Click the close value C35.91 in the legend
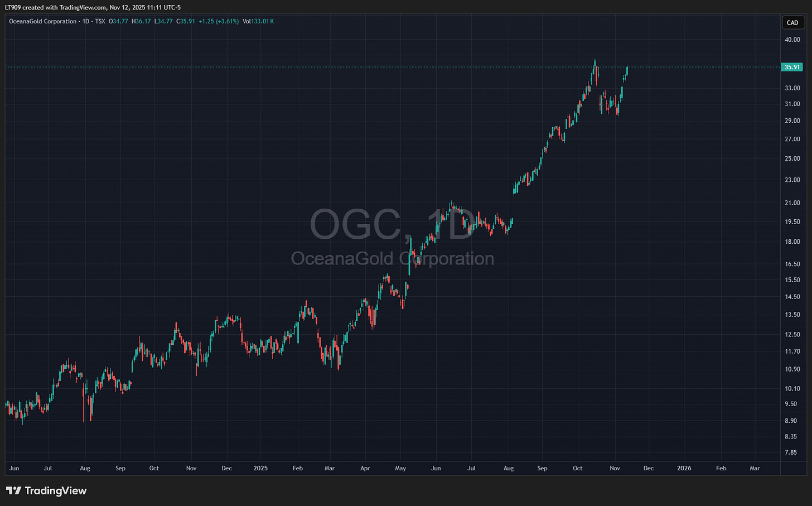Screen dimensions: 812x506 point(186,21)
